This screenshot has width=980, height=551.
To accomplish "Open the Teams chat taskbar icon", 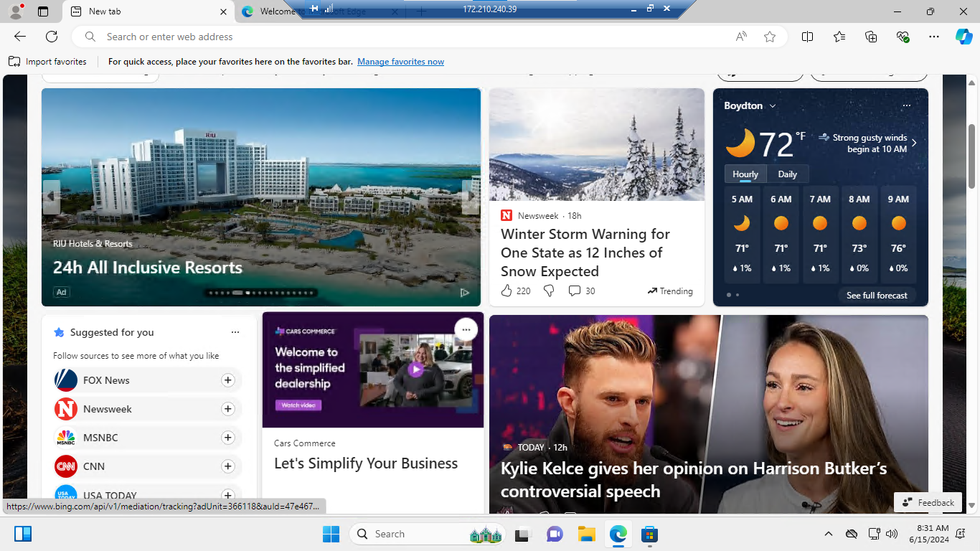I will click(555, 534).
